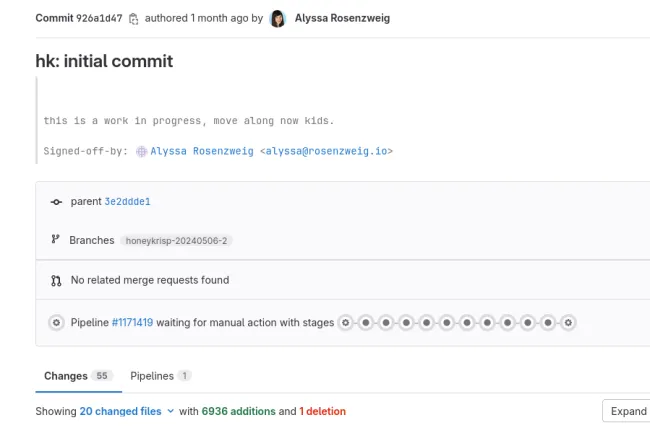The width and height of the screenshot is (650, 428).
Task: Click Alyssa Rosenzweig's avatar image
Action: coord(278,19)
